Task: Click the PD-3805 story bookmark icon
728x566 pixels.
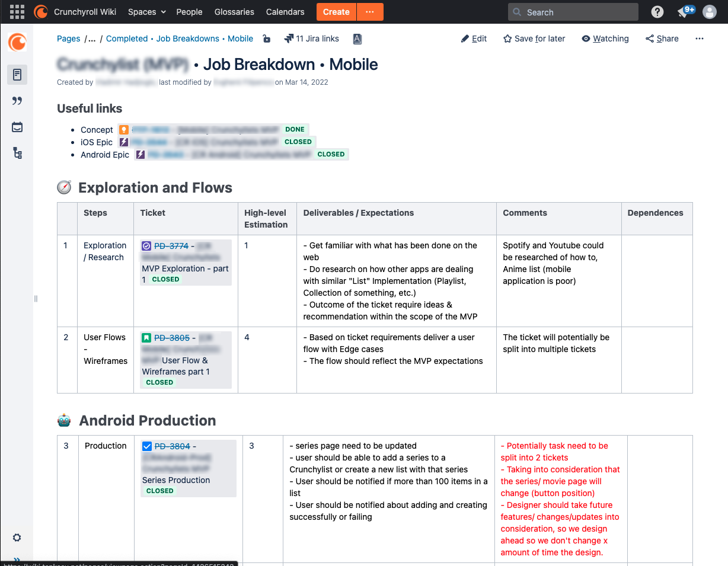Action: [x=147, y=338]
